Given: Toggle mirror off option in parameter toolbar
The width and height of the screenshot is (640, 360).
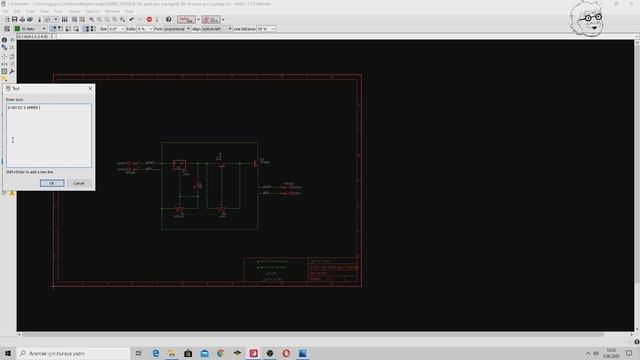Looking at the screenshot, I should [86, 29].
